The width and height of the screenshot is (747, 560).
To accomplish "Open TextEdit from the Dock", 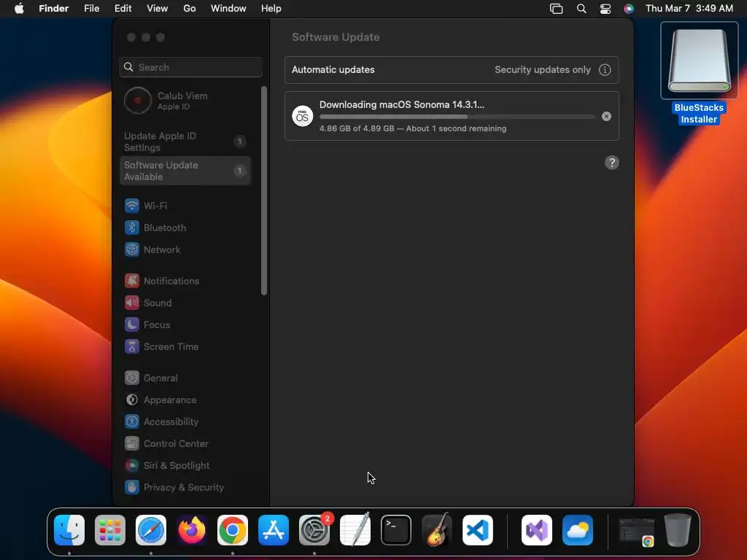I will click(355, 530).
